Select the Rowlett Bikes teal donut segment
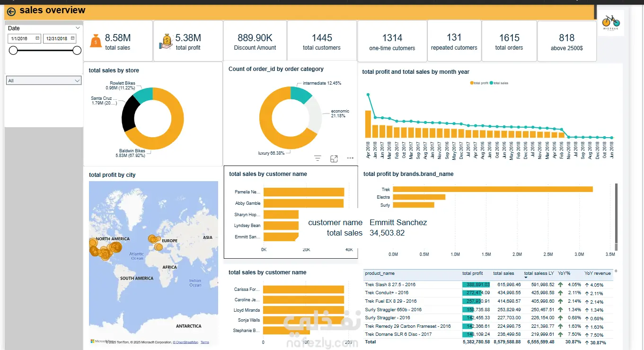The width and height of the screenshot is (644, 350). click(x=143, y=95)
